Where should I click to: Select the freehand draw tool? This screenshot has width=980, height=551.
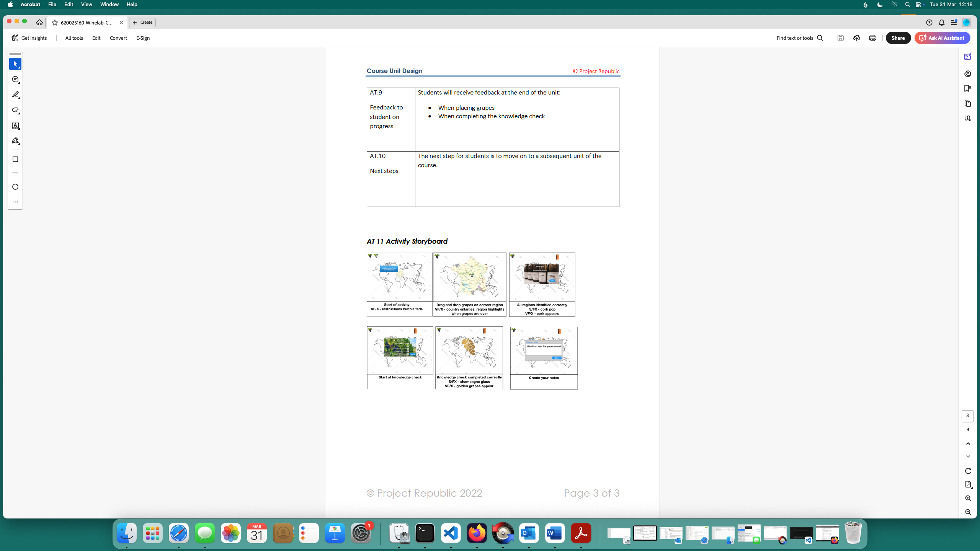tap(15, 110)
